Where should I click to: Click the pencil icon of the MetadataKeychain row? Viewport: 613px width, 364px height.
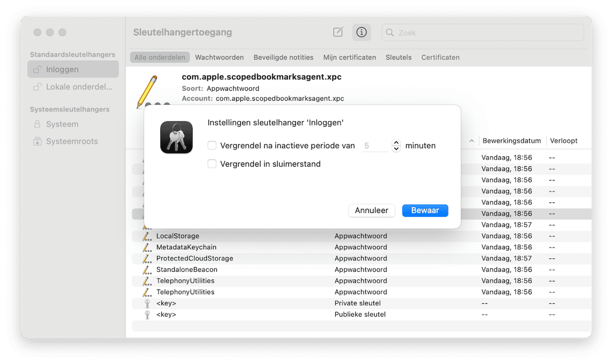(x=147, y=247)
